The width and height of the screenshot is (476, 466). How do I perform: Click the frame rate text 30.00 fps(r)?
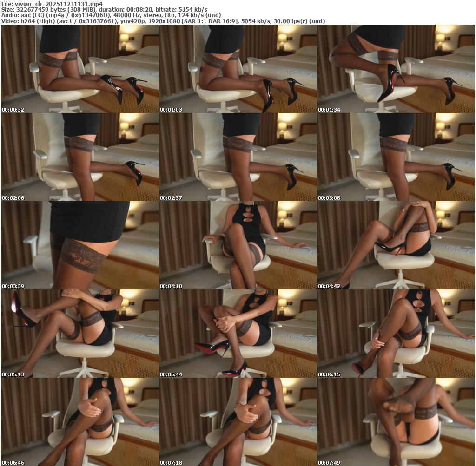click(290, 21)
